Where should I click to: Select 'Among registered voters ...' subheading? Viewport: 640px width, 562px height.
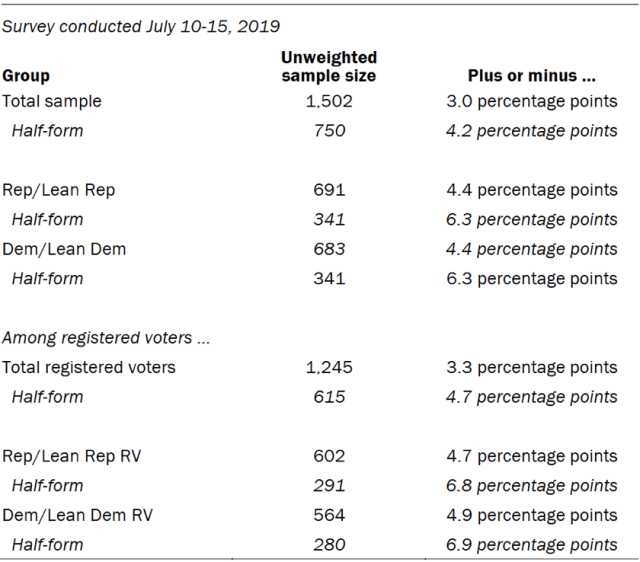pos(106,338)
